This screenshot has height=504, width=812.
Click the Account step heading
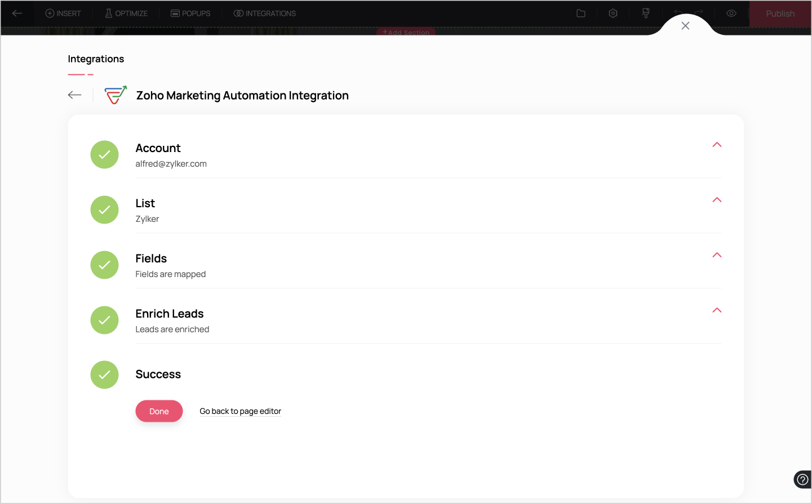[x=158, y=148]
